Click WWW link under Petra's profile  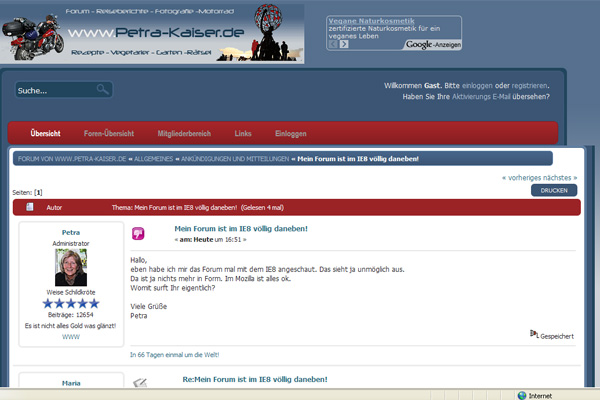pos(71,337)
